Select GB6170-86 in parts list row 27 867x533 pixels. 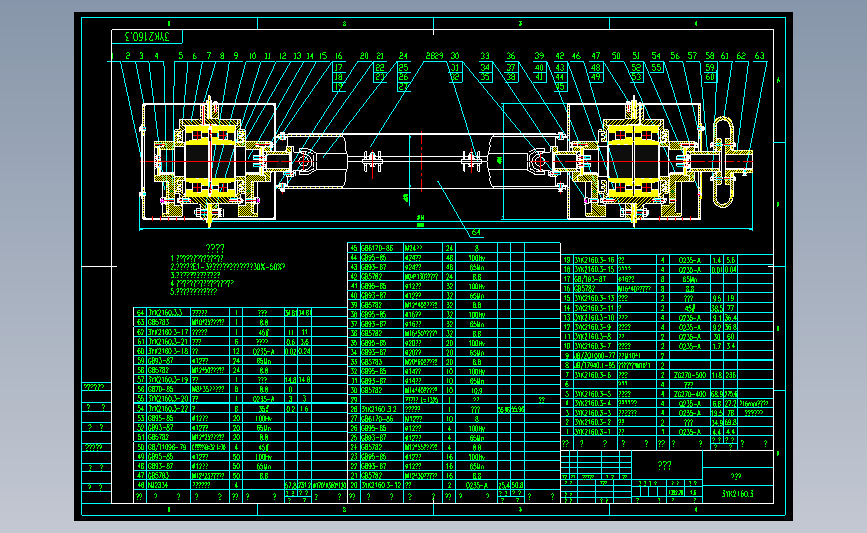377,419
